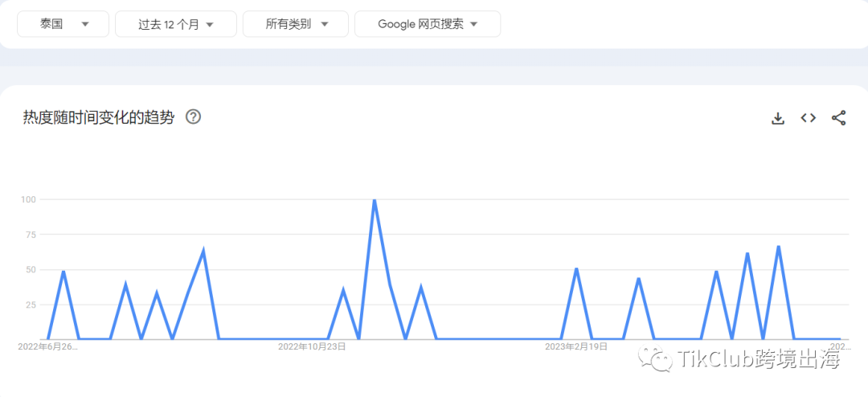Viewport: 868px width, 397px height.
Task: Click the 100 y-axis label
Action: point(29,199)
